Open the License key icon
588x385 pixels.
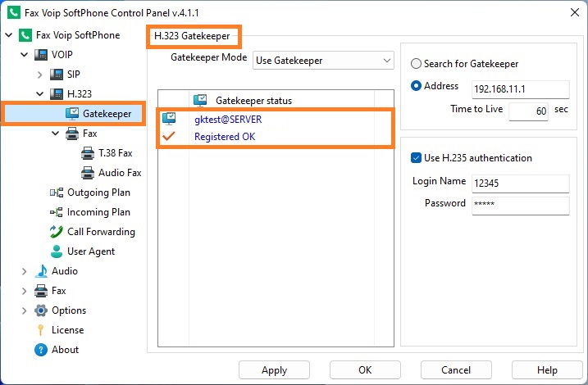(x=40, y=330)
